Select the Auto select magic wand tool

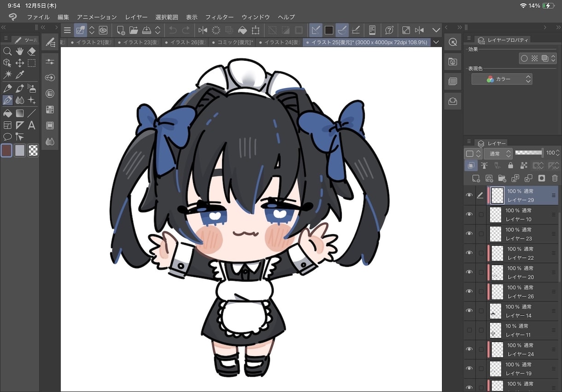pos(7,75)
